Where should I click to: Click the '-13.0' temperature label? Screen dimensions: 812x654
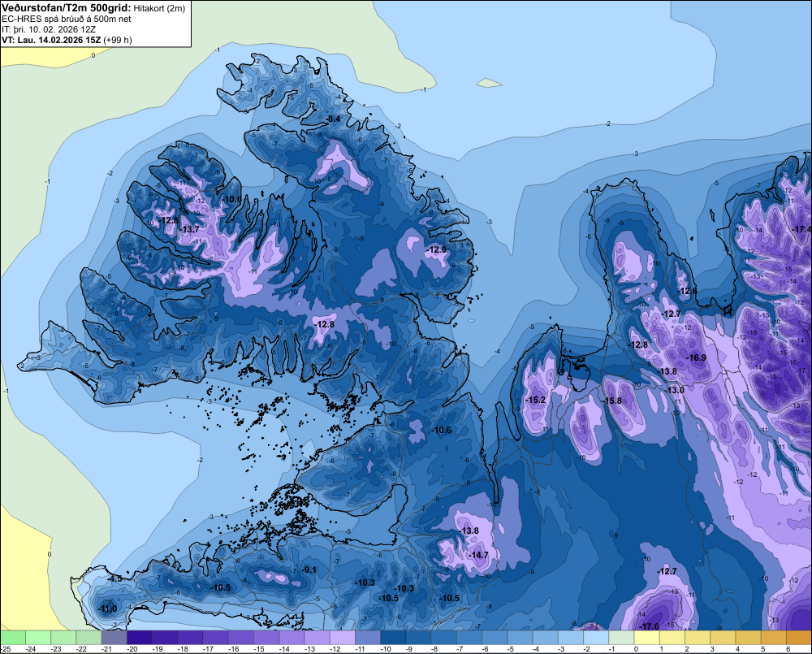point(674,390)
